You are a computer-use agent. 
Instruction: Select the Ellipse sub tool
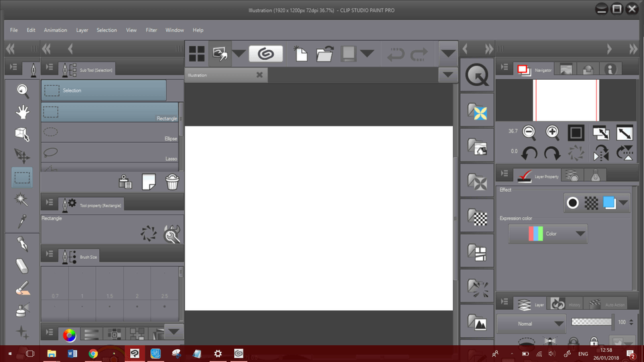[x=109, y=133]
